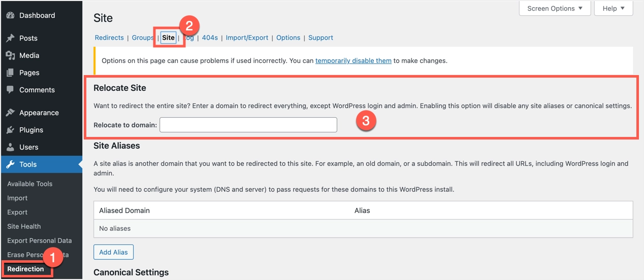644x280 pixels.
Task: Click the Add Alias button
Action: click(113, 252)
